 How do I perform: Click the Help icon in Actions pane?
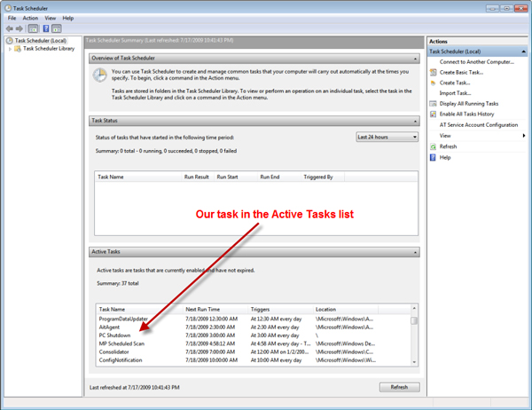click(x=433, y=158)
